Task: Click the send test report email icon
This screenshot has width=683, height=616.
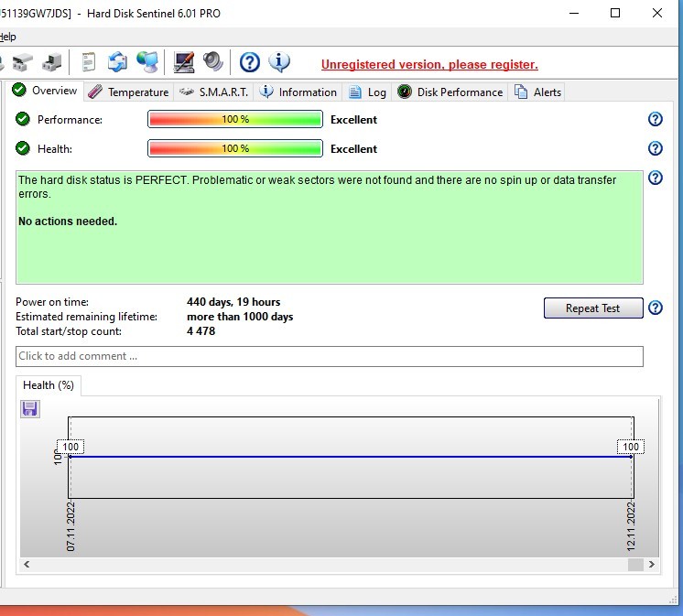Action: coord(117,62)
